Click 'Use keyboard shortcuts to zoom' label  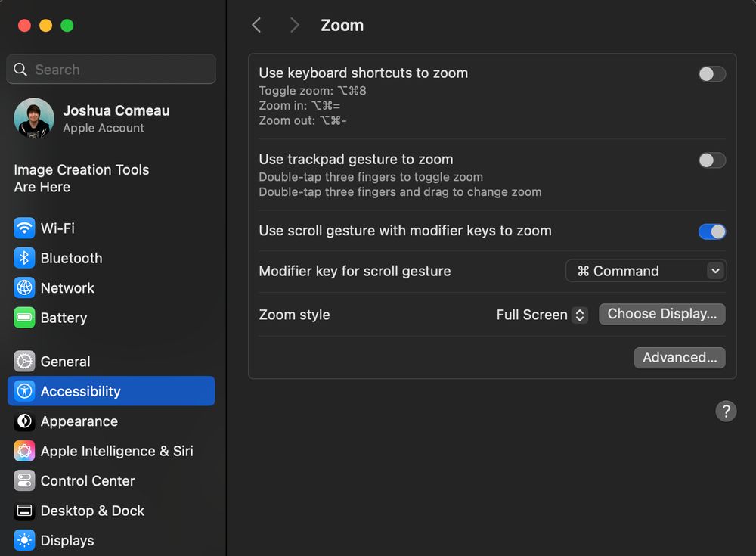(363, 73)
